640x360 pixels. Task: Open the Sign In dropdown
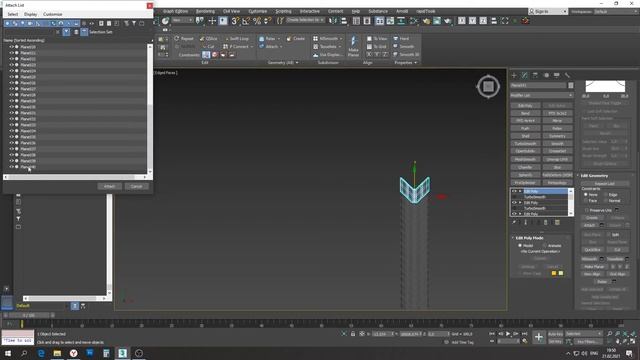548,11
